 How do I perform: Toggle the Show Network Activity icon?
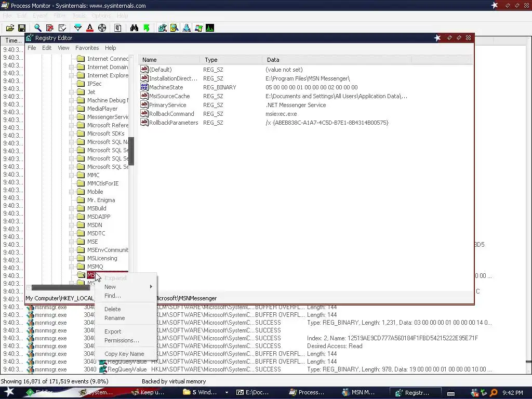187,28
